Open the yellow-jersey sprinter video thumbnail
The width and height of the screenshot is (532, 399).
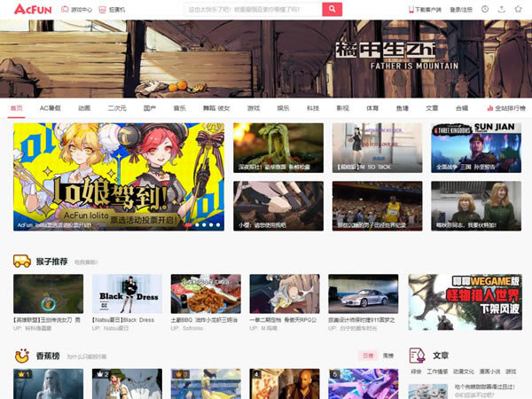coord(378,206)
